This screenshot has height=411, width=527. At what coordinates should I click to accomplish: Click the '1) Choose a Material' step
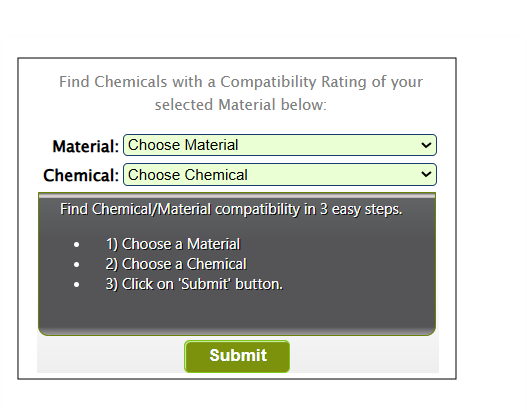173,244
